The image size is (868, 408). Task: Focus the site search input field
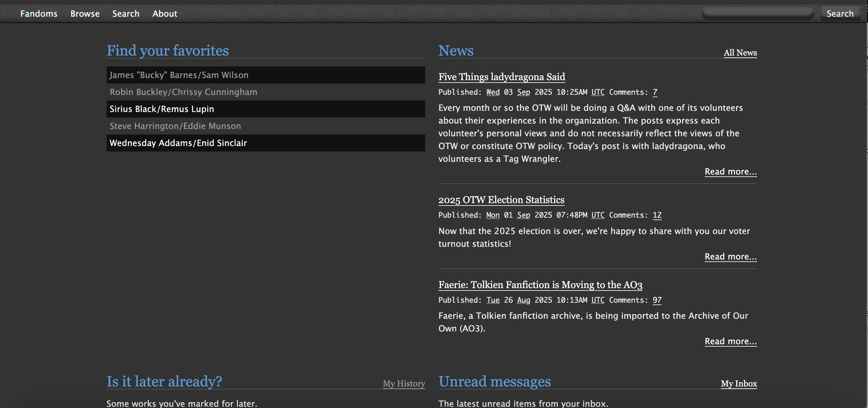pos(758,13)
